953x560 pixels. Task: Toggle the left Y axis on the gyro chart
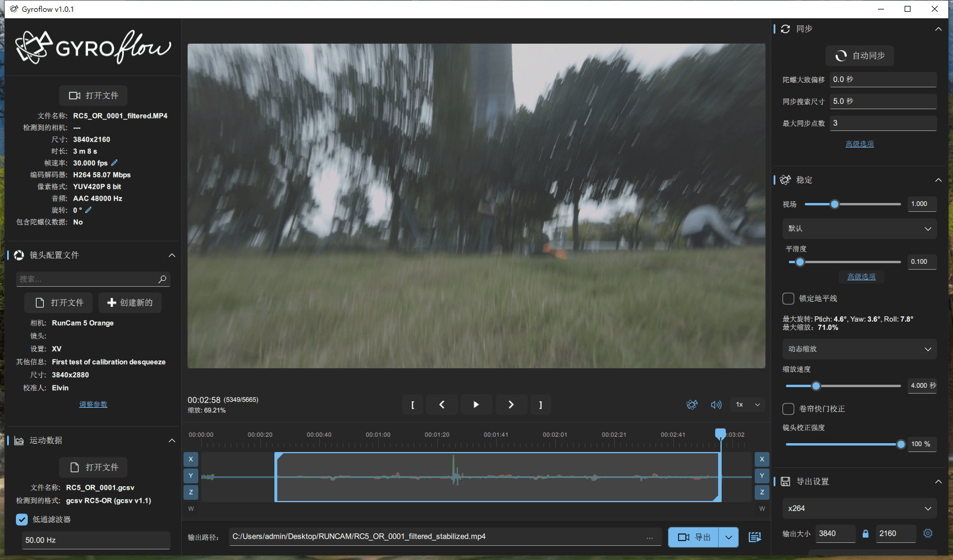pyautogui.click(x=191, y=476)
